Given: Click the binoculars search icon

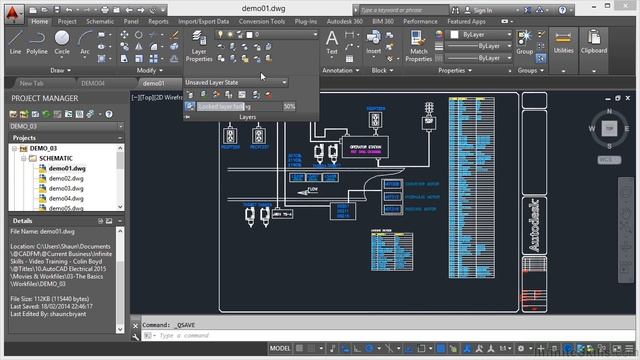Looking at the screenshot, I should coord(456,10).
